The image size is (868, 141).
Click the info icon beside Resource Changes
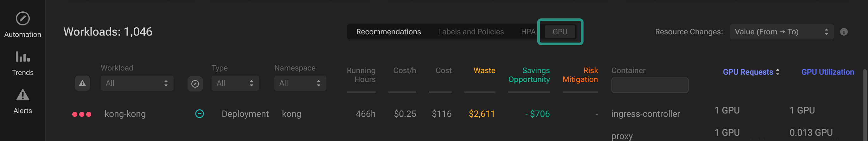point(844,32)
